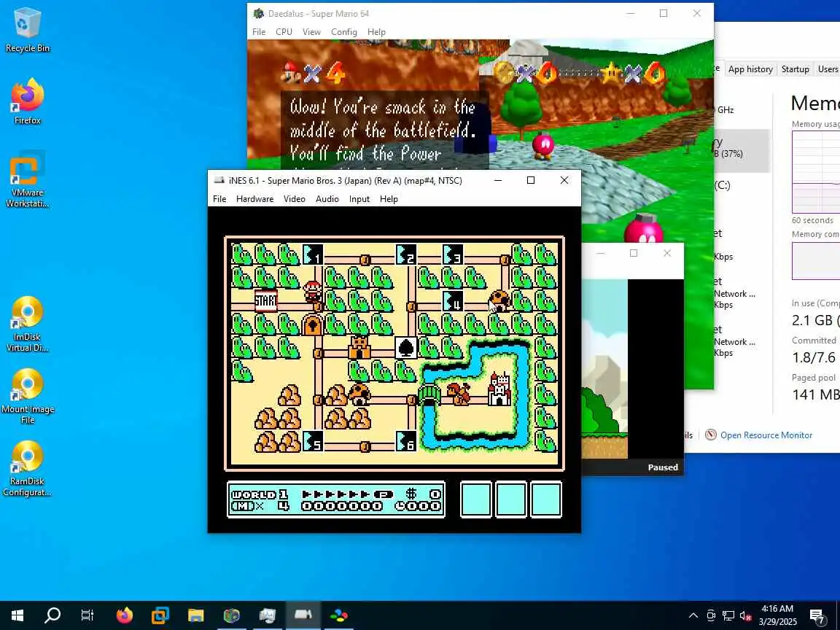840x630 pixels.
Task: Click the muted volume tray icon
Action: tap(745, 615)
